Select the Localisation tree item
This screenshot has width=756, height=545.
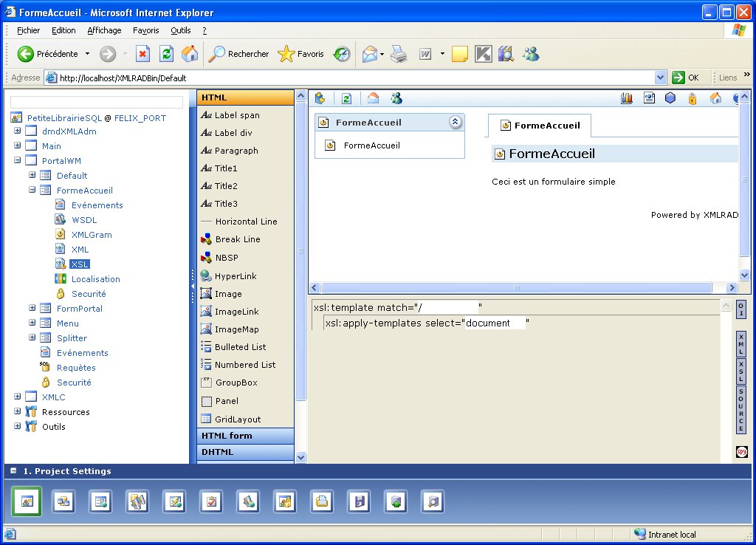tap(95, 279)
